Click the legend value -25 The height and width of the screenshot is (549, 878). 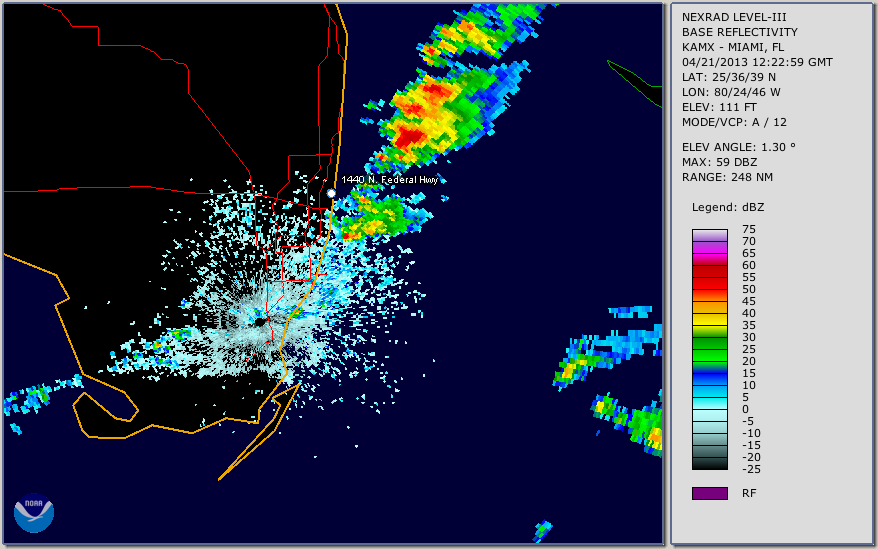(x=751, y=469)
